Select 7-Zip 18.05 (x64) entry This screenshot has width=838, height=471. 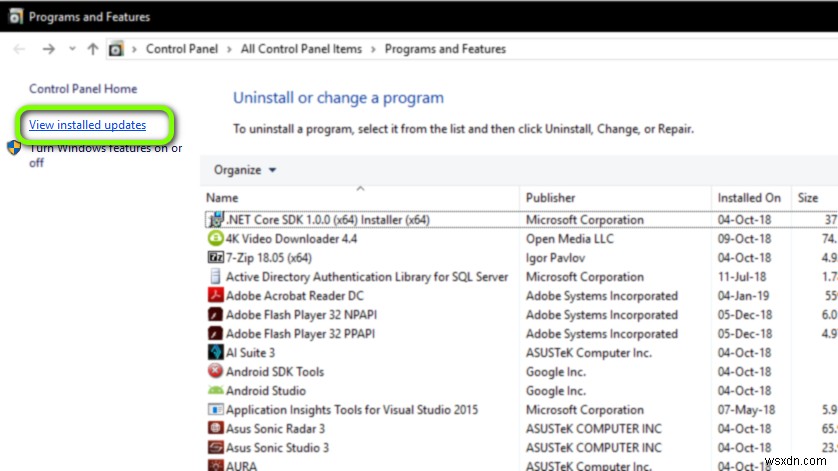(269, 258)
